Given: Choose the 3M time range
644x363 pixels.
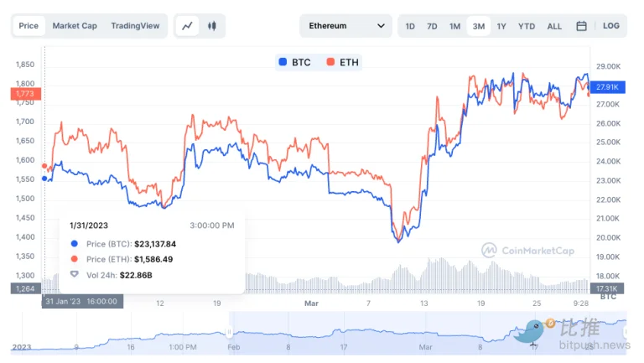Looking at the screenshot, I should pyautogui.click(x=478, y=26).
